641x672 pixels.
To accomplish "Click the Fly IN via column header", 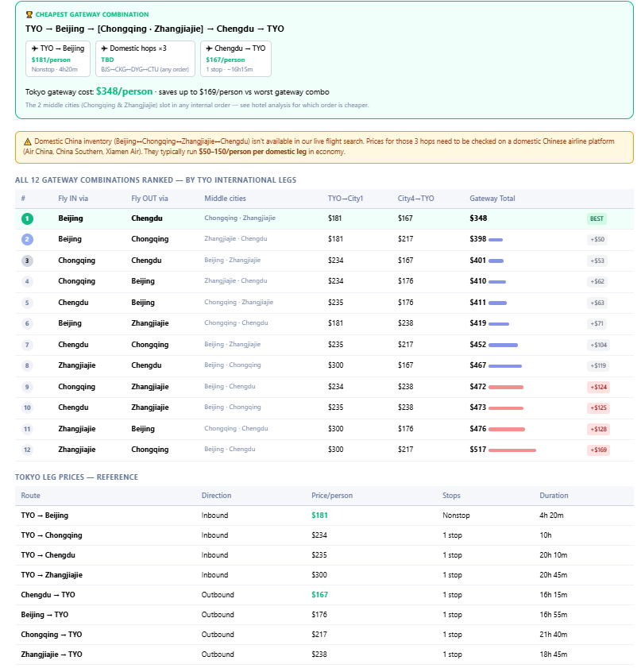I will [73, 199].
